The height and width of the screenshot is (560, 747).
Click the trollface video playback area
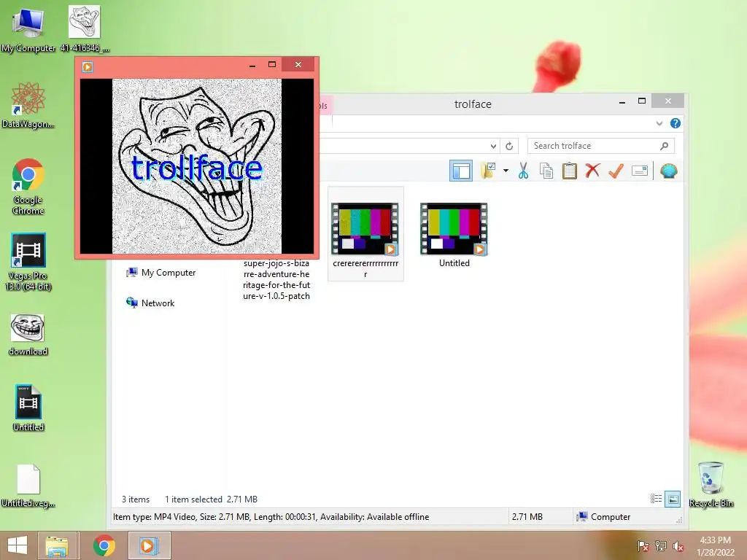point(197,166)
